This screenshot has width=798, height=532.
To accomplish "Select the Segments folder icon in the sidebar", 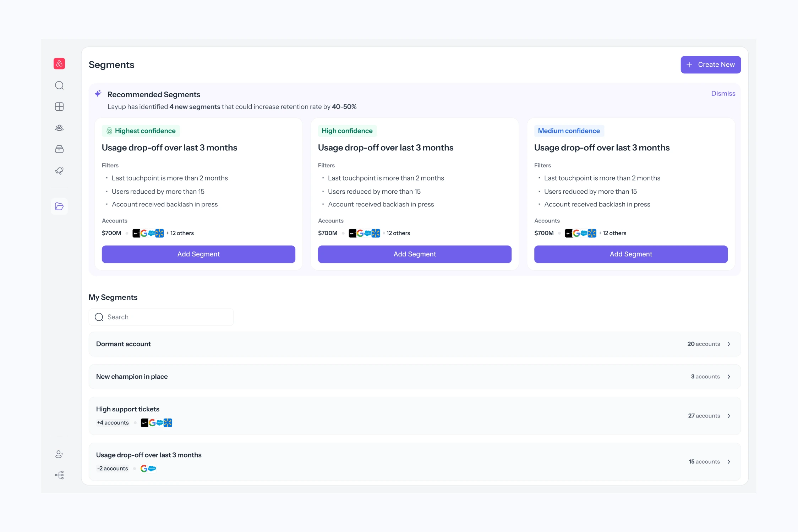I will (59, 206).
